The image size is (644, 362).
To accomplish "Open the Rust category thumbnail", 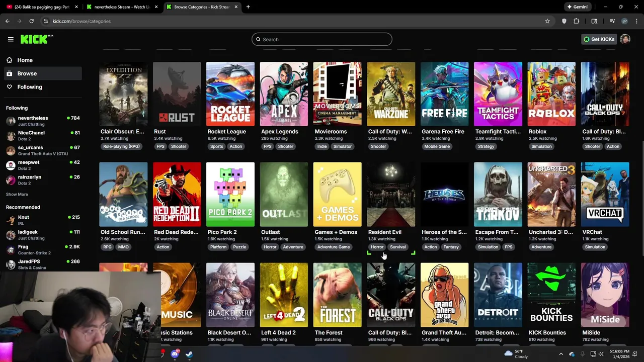I will (177, 94).
